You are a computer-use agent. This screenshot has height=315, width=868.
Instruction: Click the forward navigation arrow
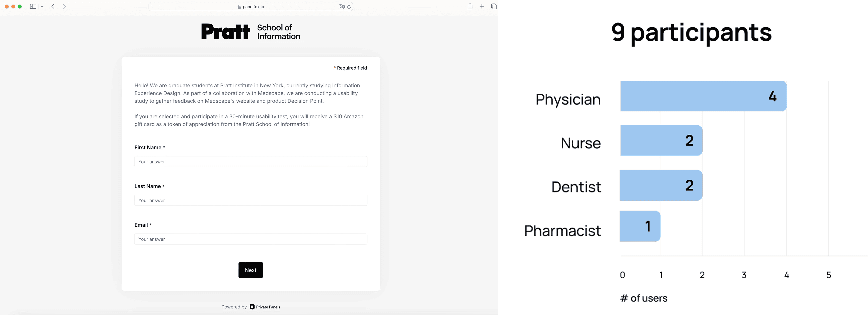click(x=64, y=6)
